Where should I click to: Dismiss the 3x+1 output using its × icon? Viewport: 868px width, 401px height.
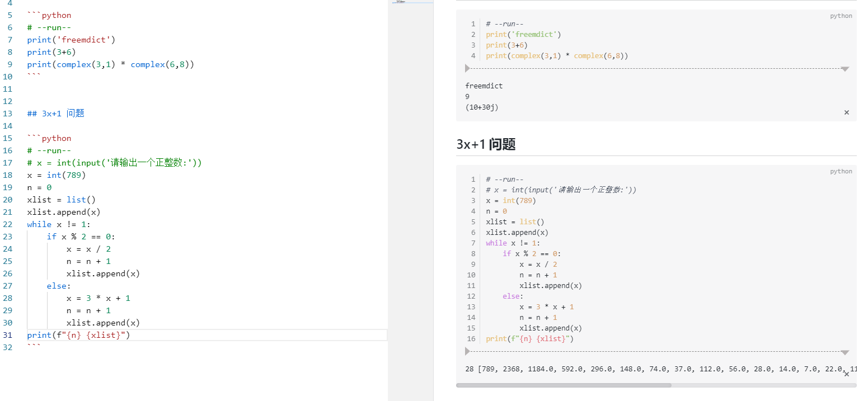click(847, 373)
